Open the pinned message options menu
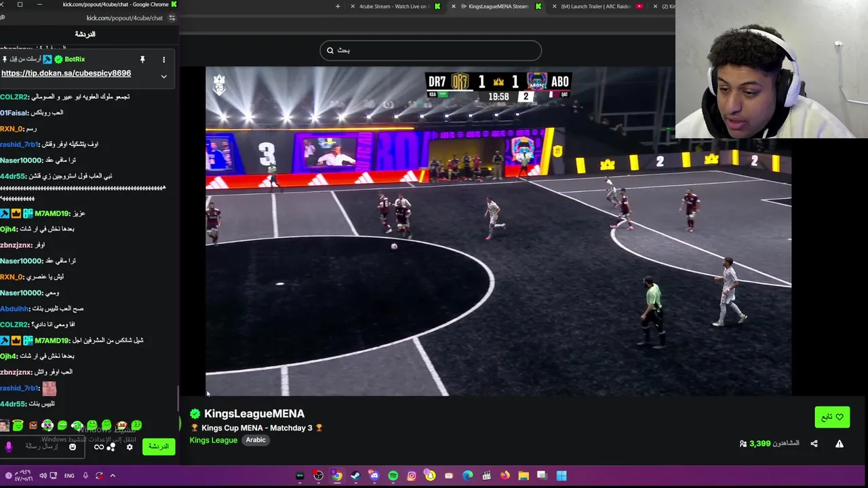This screenshot has width=868, height=488. click(163, 60)
